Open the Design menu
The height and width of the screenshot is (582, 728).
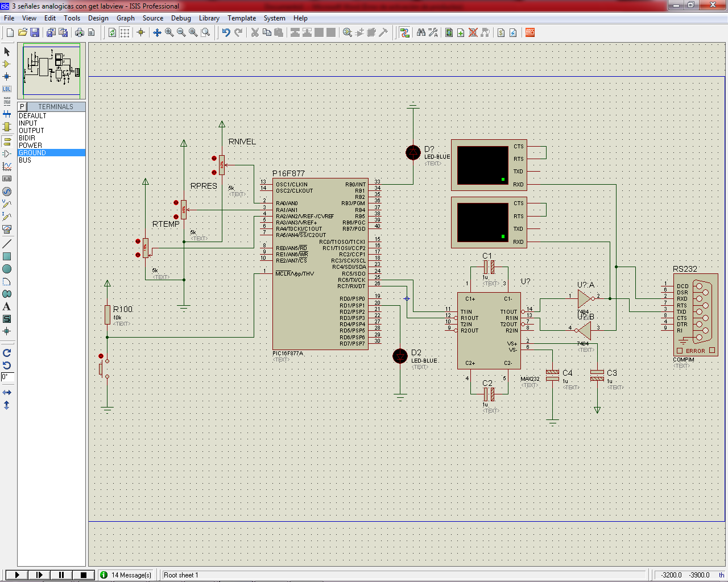pos(98,18)
